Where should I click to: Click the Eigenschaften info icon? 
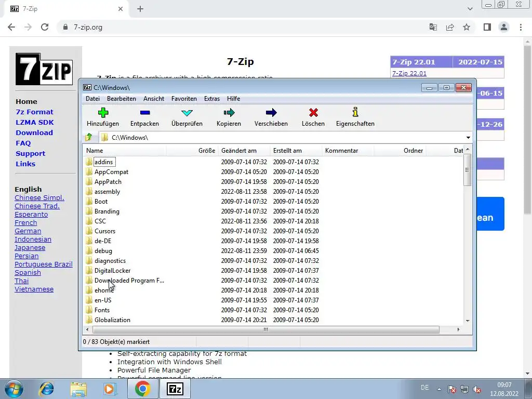355,112
